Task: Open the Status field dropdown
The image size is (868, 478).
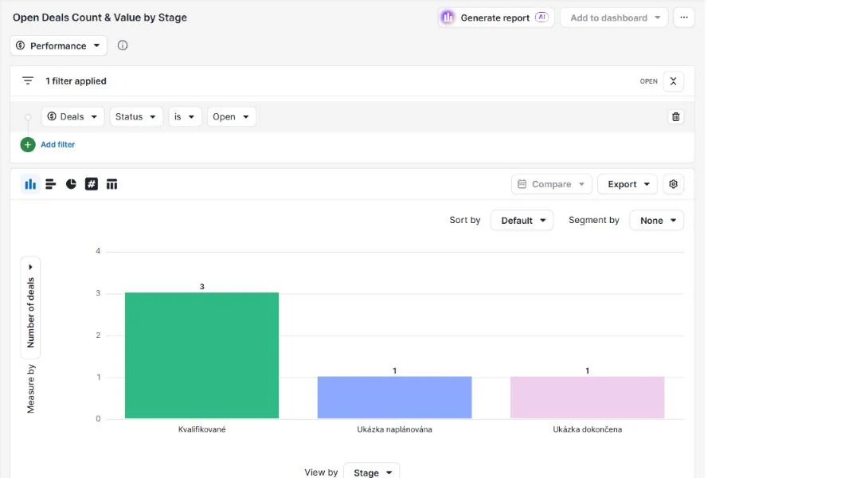Action: [135, 117]
